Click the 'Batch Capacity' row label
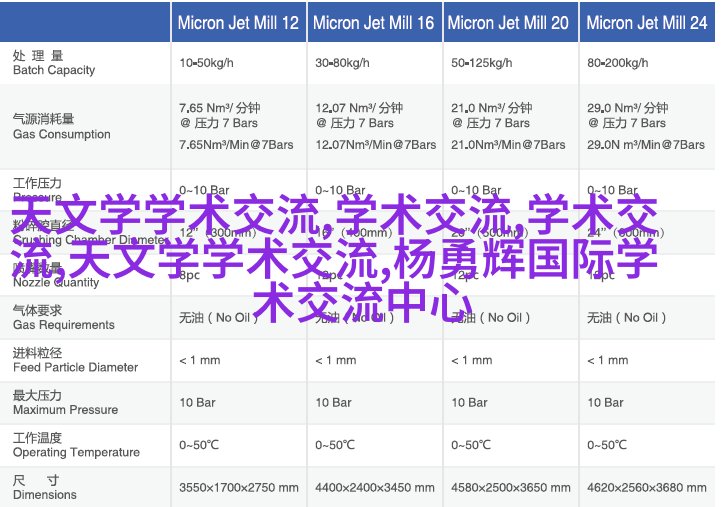Viewport: 722px width, 507px height. (x=54, y=70)
